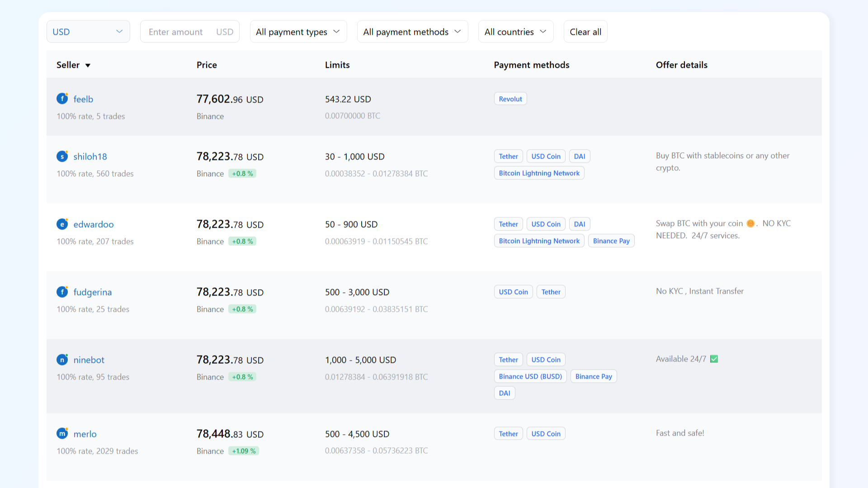Screen dimensions: 868x488
Task: Click ninebot's avatar icon
Action: tap(62, 360)
